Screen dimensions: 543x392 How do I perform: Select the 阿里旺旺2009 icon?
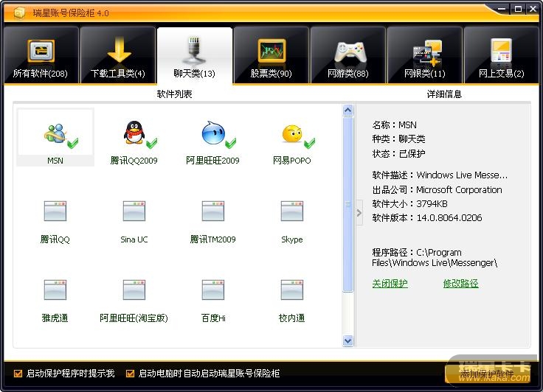(x=213, y=133)
